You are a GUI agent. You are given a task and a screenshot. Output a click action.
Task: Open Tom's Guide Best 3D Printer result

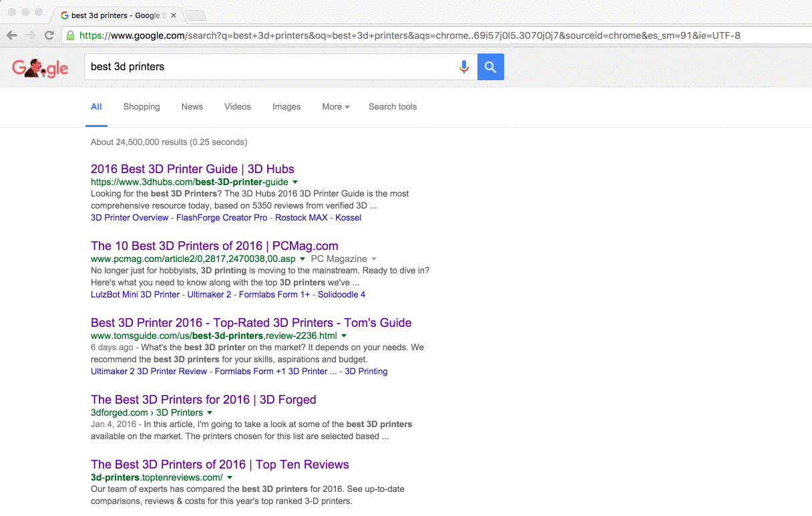tap(251, 323)
